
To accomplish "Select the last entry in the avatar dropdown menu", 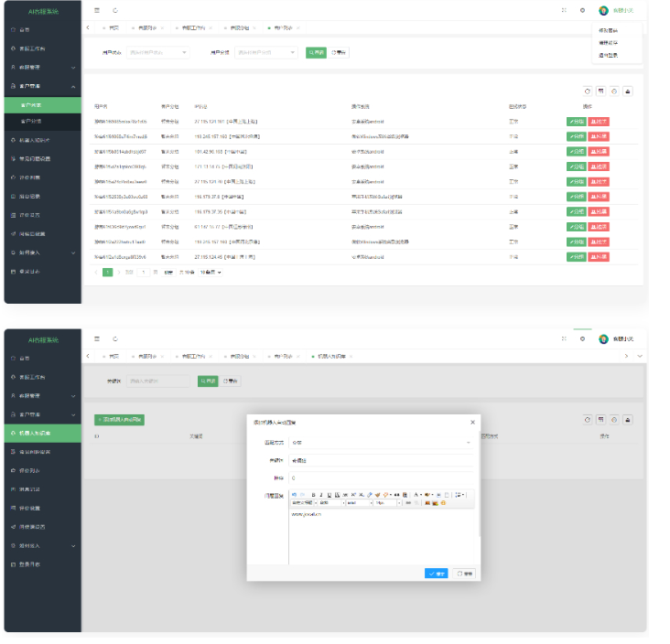I will (x=609, y=54).
